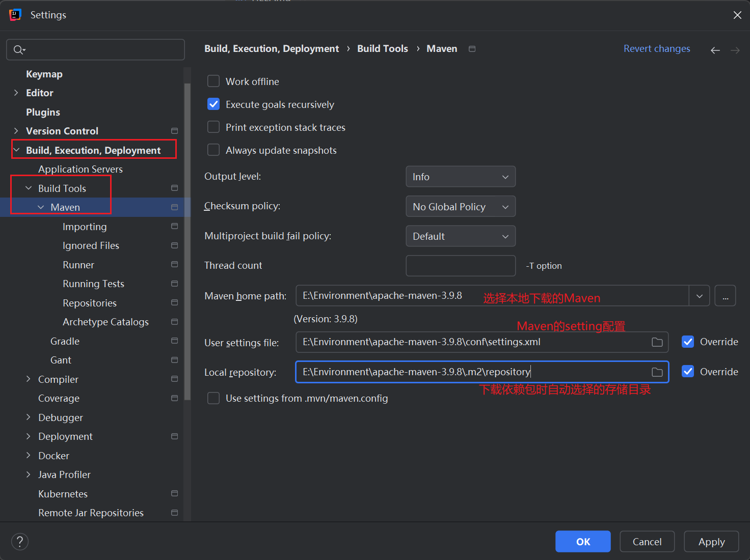Click browse ellipsis button for Maven home path
The width and height of the screenshot is (750, 560).
tap(725, 296)
